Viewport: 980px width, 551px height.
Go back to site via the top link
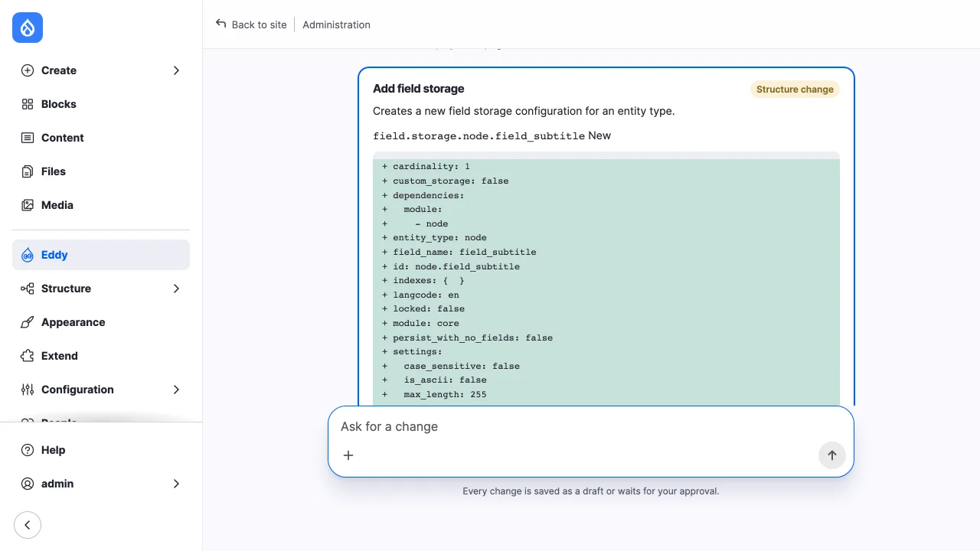coord(251,24)
